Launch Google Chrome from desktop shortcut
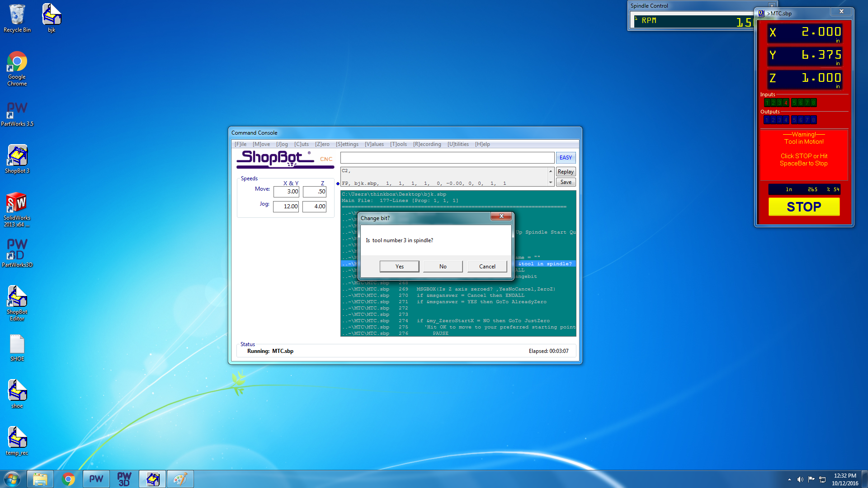 pos(17,69)
